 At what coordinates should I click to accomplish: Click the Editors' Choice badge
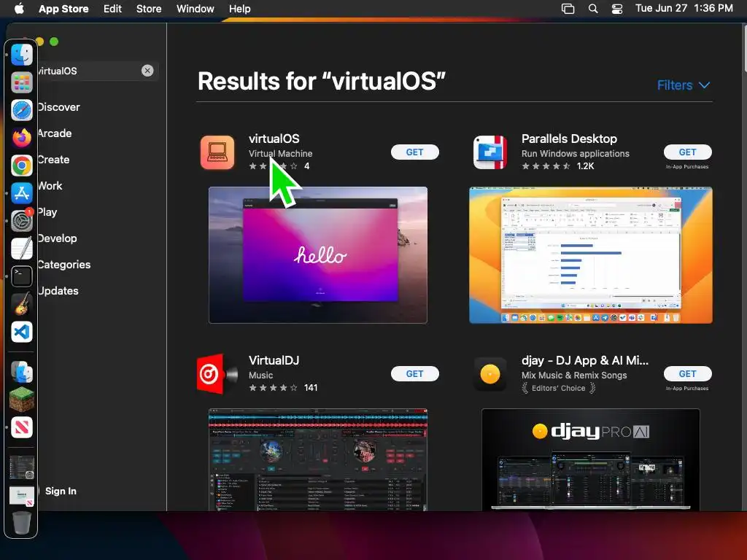(558, 388)
